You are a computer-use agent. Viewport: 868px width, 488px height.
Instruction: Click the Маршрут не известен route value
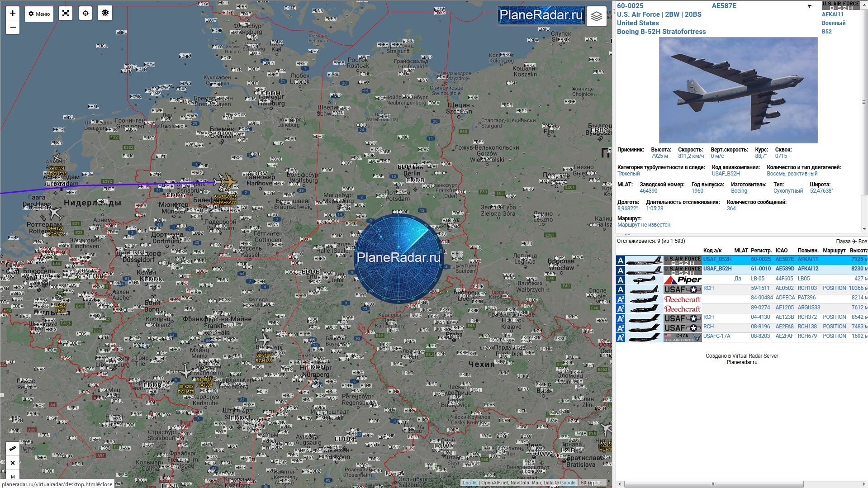tap(644, 225)
